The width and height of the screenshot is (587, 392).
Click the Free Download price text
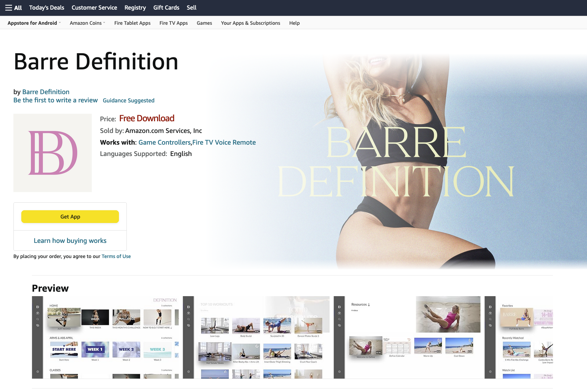click(147, 119)
